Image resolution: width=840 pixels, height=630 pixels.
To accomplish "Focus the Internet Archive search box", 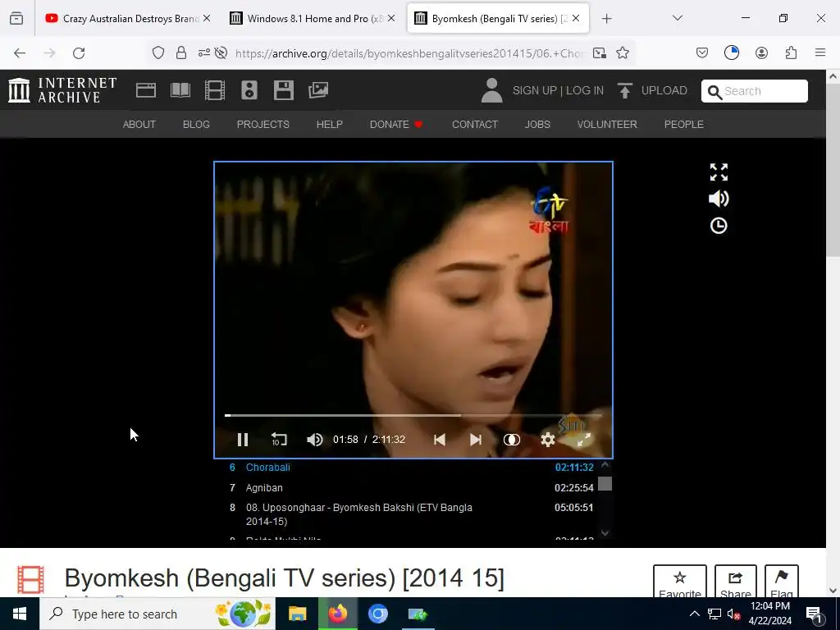I will [x=755, y=91].
